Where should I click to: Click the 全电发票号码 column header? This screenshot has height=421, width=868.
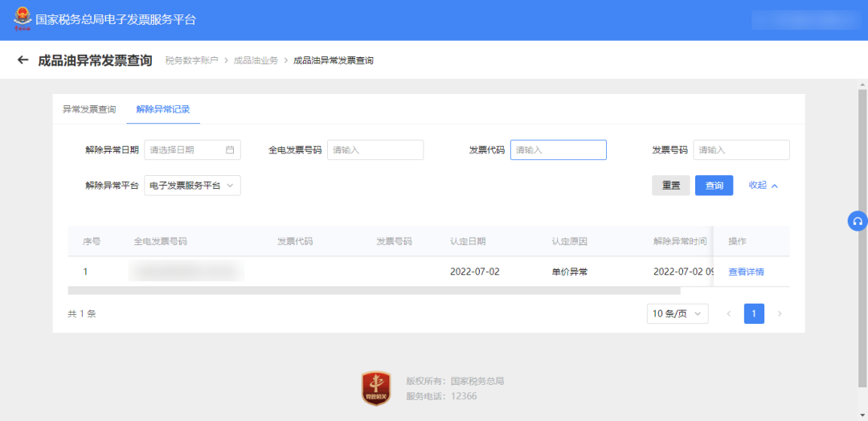point(161,242)
